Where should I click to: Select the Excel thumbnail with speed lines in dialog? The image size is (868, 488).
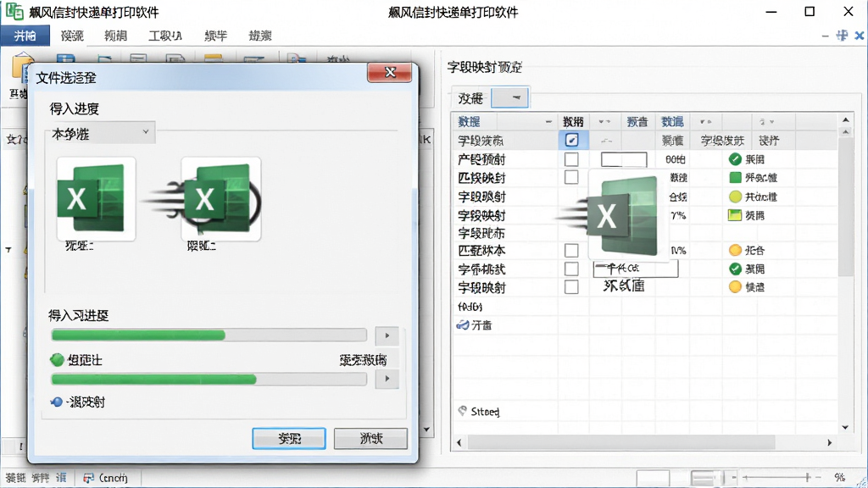click(x=220, y=198)
